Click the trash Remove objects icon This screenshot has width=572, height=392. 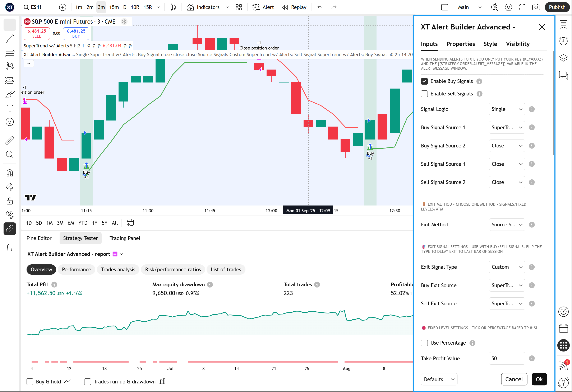click(x=10, y=247)
